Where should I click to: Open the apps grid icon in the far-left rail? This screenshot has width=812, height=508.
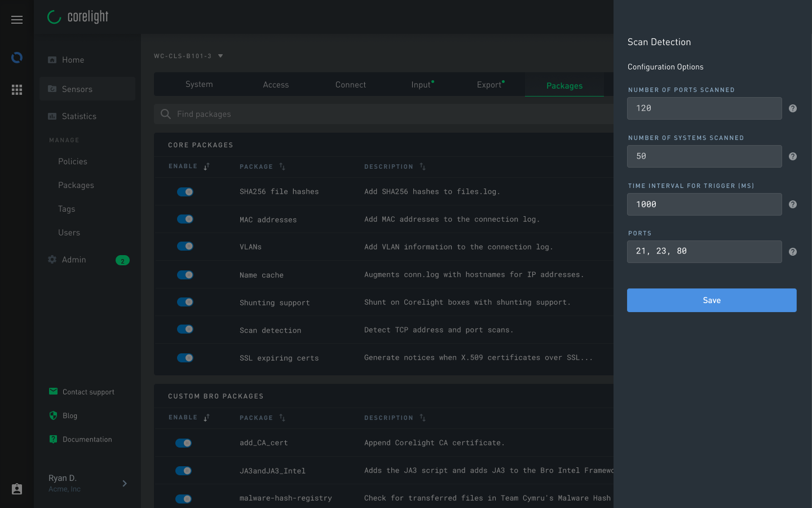point(17,89)
